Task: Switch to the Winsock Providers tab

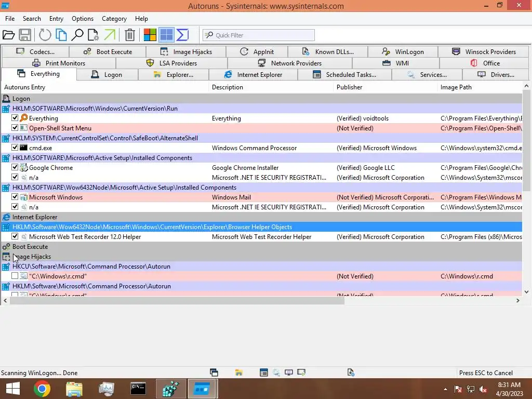Action: point(484,51)
